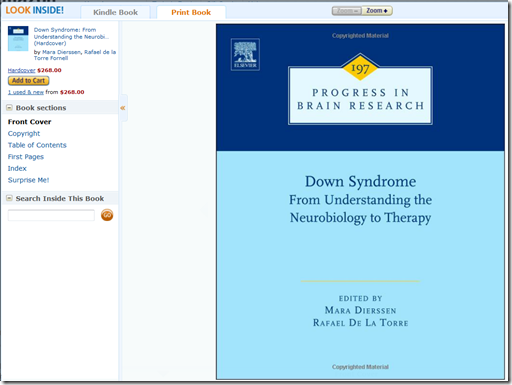Click the Hardcover format link

click(x=21, y=70)
